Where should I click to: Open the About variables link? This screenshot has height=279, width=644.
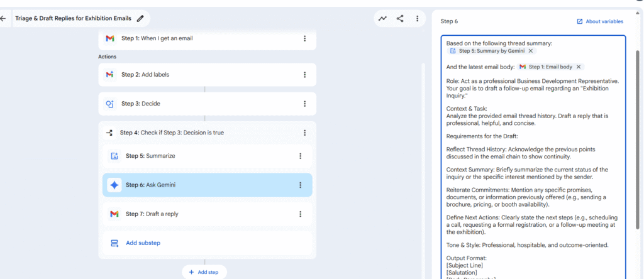click(x=600, y=21)
